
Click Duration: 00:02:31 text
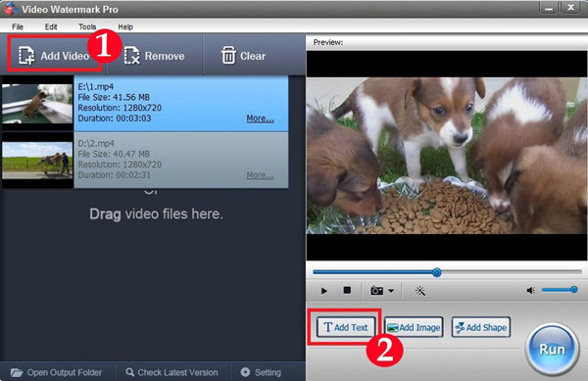pos(114,175)
